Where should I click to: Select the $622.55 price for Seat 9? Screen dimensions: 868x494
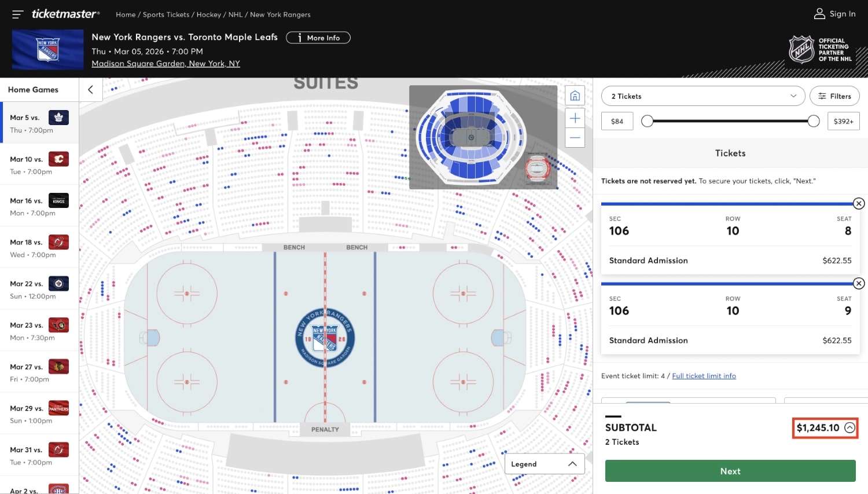tap(837, 341)
